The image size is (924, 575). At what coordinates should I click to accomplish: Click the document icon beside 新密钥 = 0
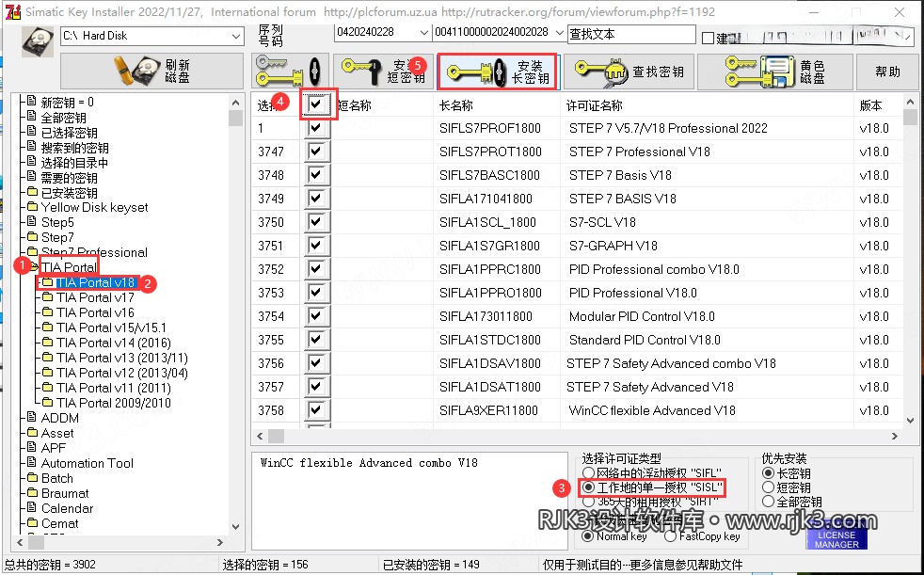coord(32,102)
